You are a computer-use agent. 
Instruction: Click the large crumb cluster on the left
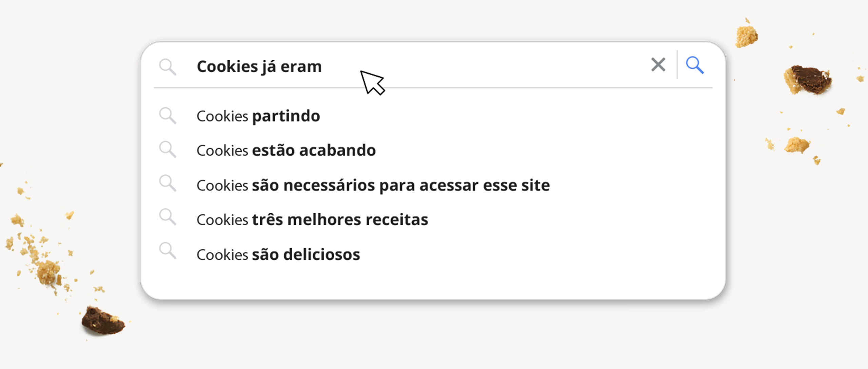tap(47, 271)
